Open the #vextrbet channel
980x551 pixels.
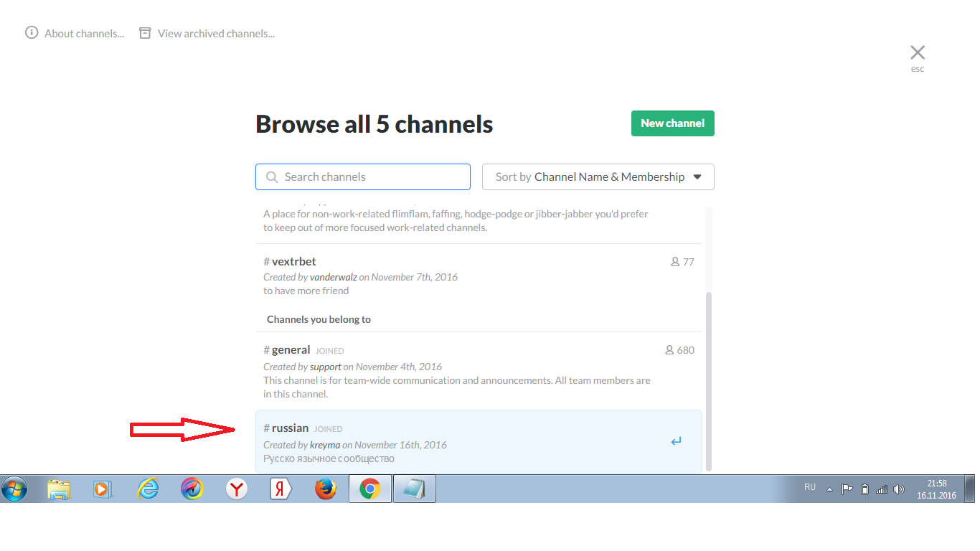pos(479,275)
